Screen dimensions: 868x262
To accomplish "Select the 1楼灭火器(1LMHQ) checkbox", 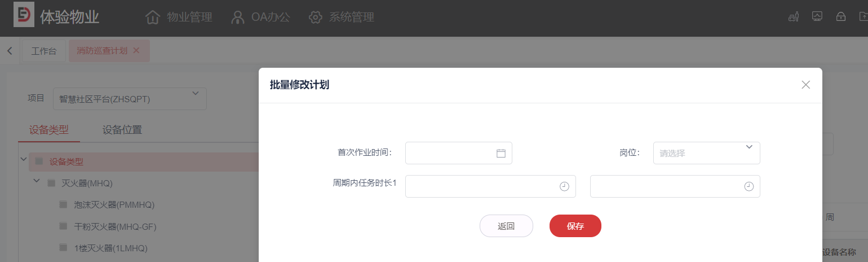I will point(63,248).
